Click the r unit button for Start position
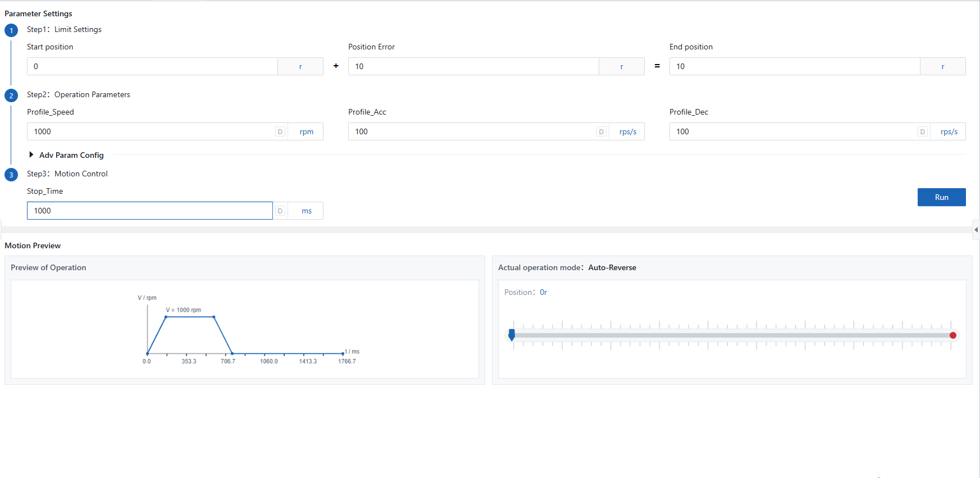This screenshot has height=478, width=980. pyautogui.click(x=300, y=66)
